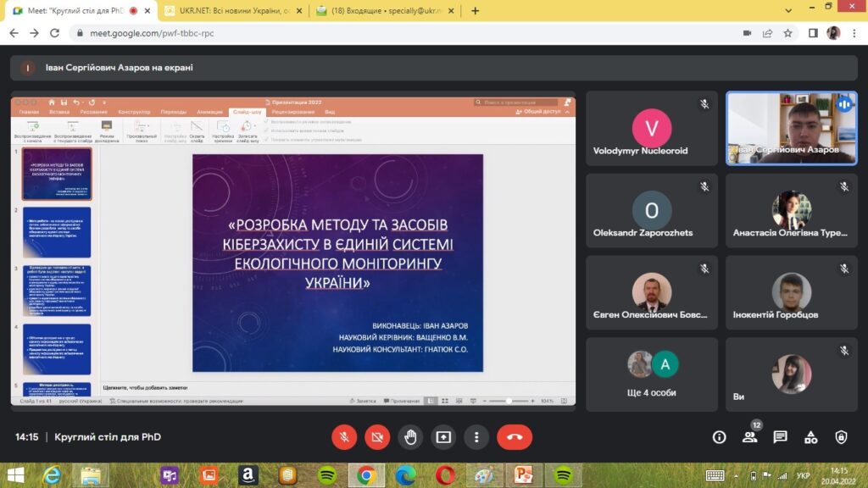Screen dimensions: 868x488
Task: Open the Activities panel icon
Action: 810,437
